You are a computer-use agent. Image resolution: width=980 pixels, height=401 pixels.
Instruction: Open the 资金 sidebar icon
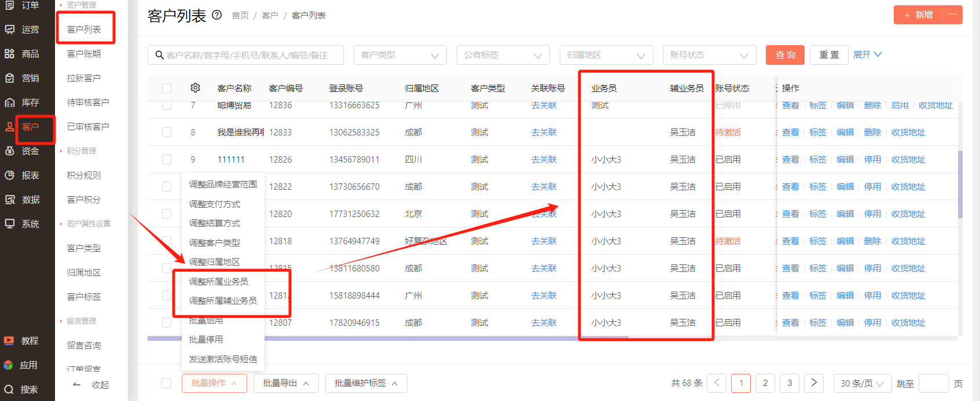10,151
